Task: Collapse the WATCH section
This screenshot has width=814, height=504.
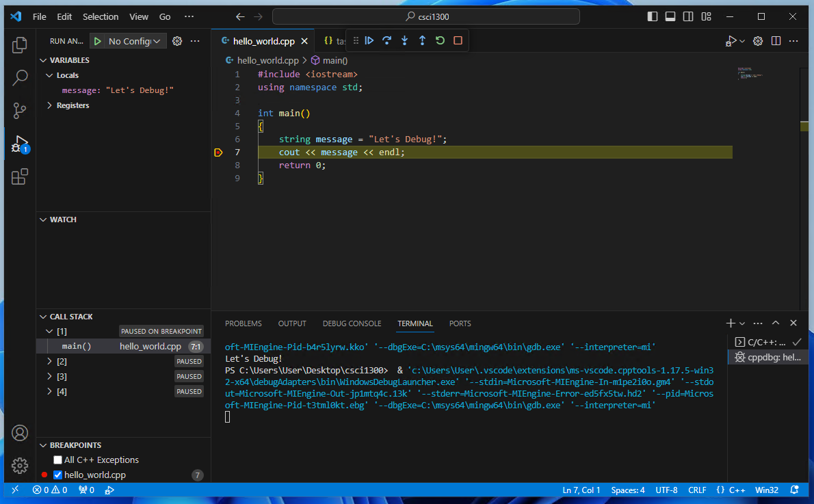Action: click(x=43, y=220)
